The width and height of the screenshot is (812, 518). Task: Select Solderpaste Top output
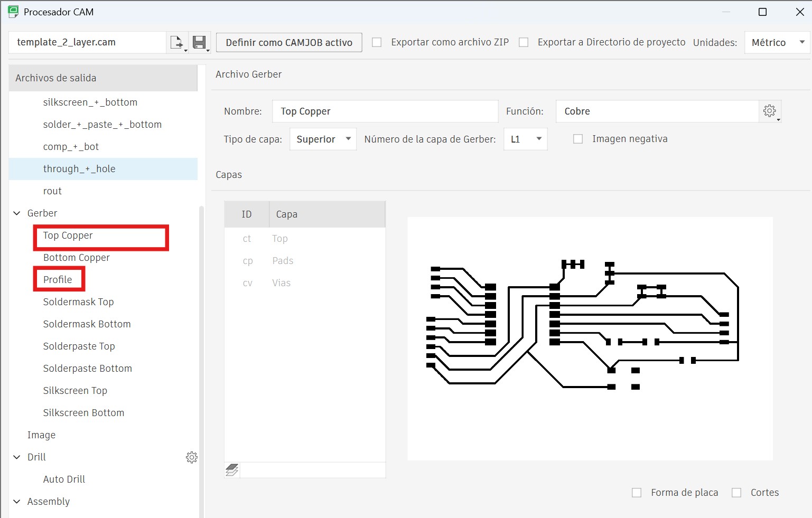point(79,346)
